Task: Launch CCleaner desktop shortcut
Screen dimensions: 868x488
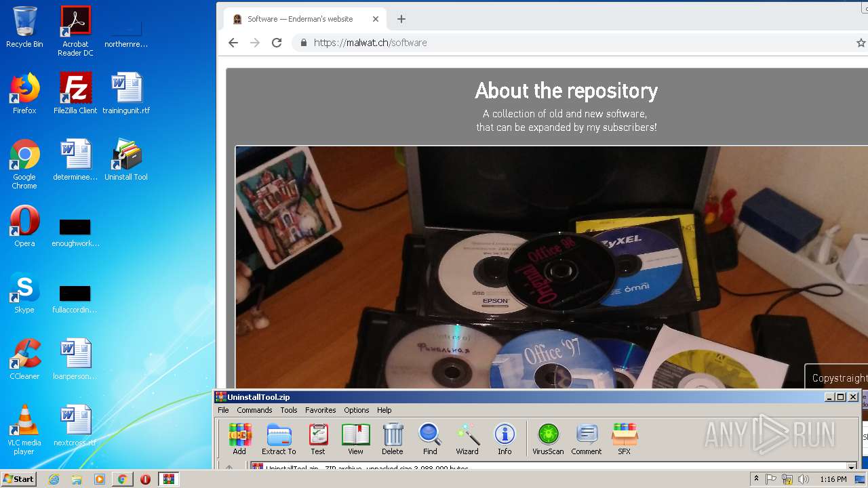Action: pos(24,359)
